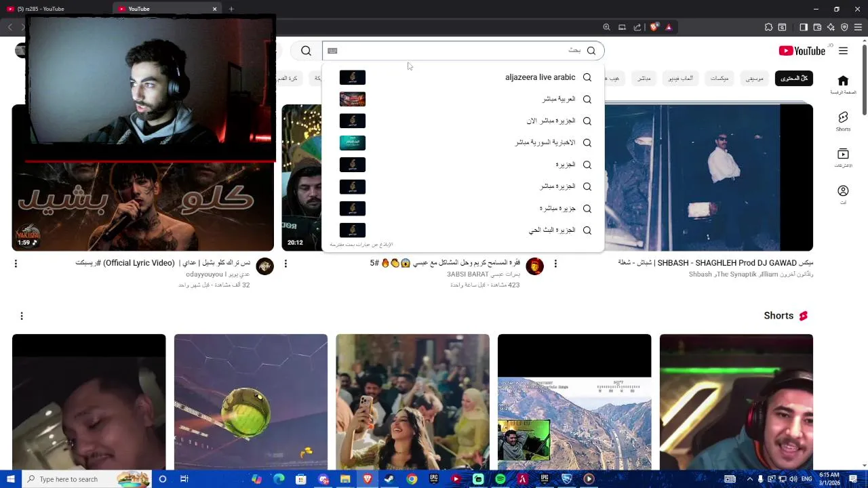Open Google Chrome from the taskbar

[412, 479]
